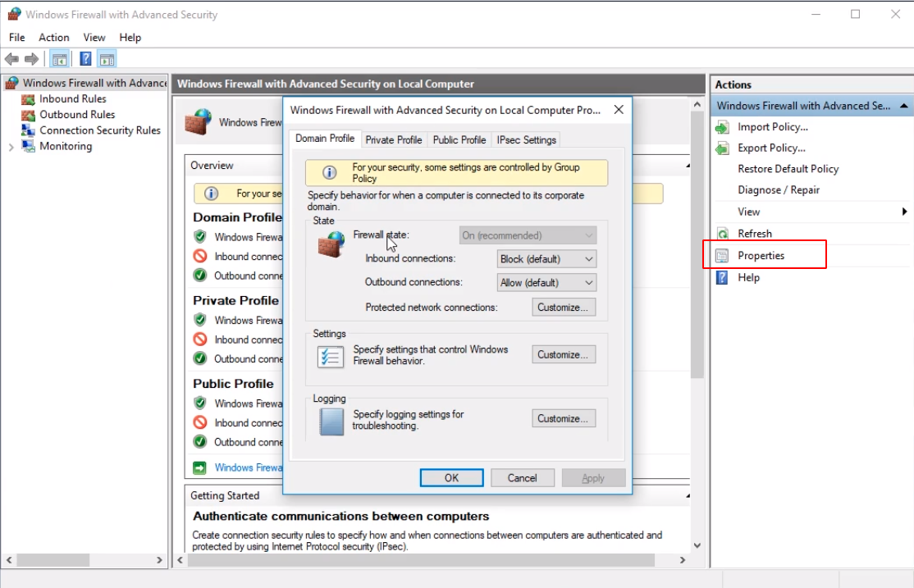Open the View menu
This screenshot has height=588, width=914.
coord(94,37)
